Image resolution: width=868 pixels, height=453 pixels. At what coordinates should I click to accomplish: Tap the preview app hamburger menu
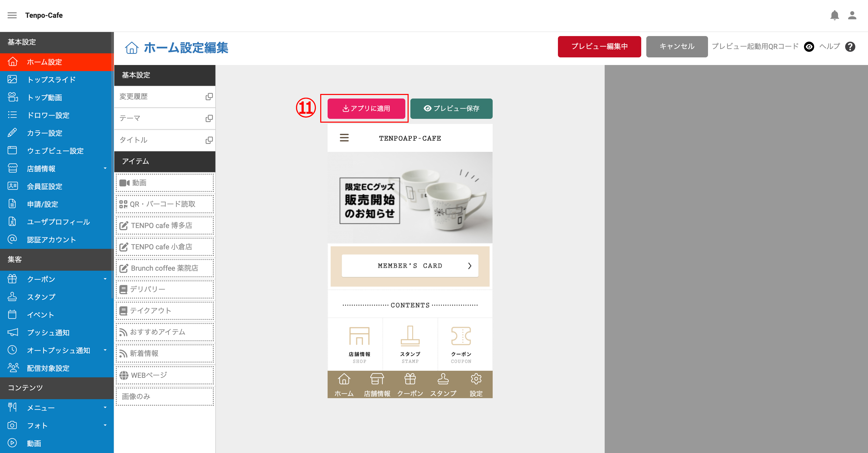coord(344,138)
